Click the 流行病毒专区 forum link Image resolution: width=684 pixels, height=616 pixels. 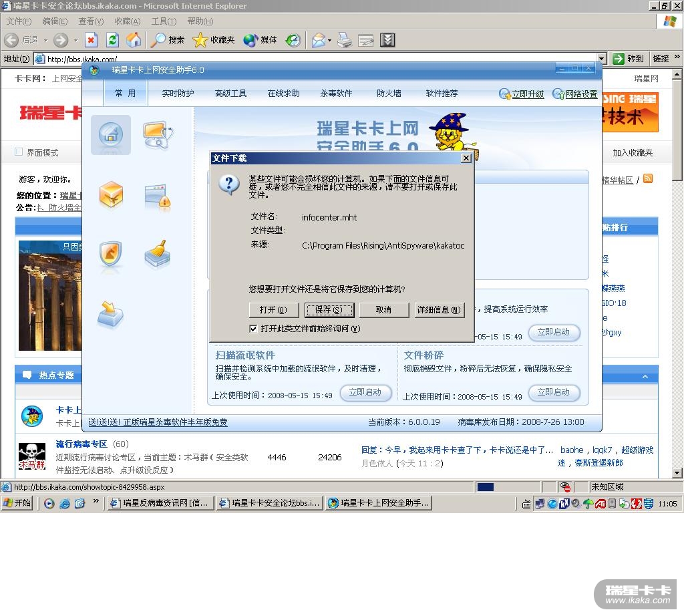(x=81, y=444)
